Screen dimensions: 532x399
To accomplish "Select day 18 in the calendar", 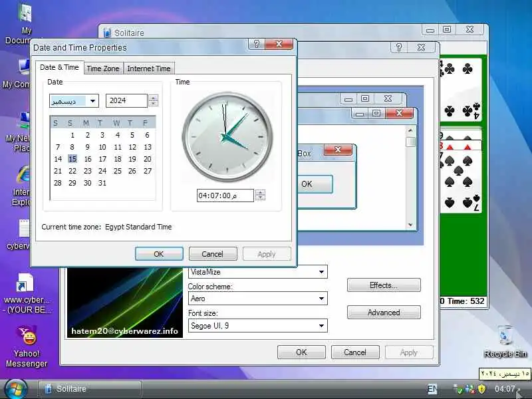I will tap(118, 159).
